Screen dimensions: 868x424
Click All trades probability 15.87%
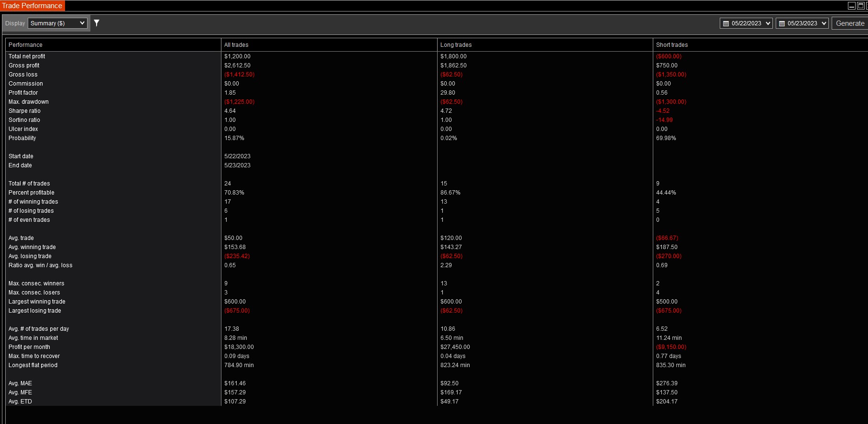point(234,138)
